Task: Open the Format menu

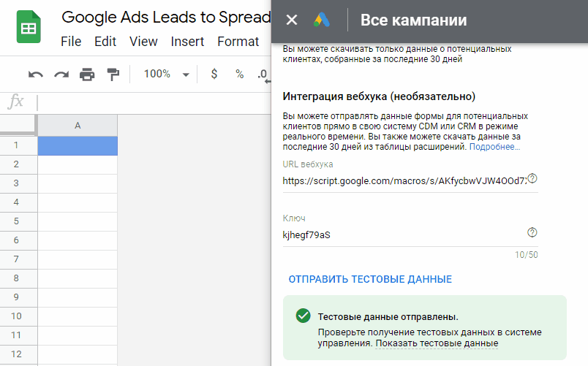Action: (x=238, y=41)
